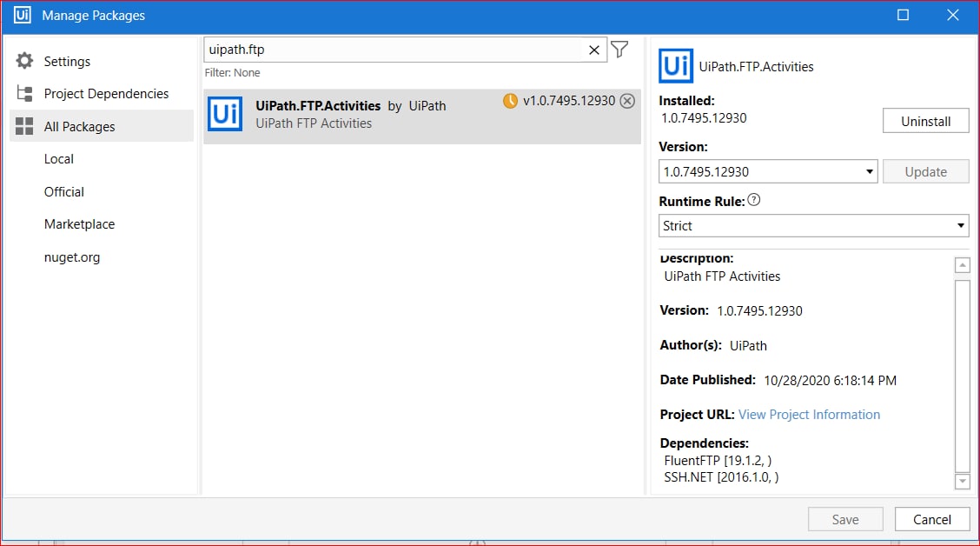Click the circled X beside v1.0.7495.12930
The width and height of the screenshot is (980, 546).
pyautogui.click(x=627, y=101)
